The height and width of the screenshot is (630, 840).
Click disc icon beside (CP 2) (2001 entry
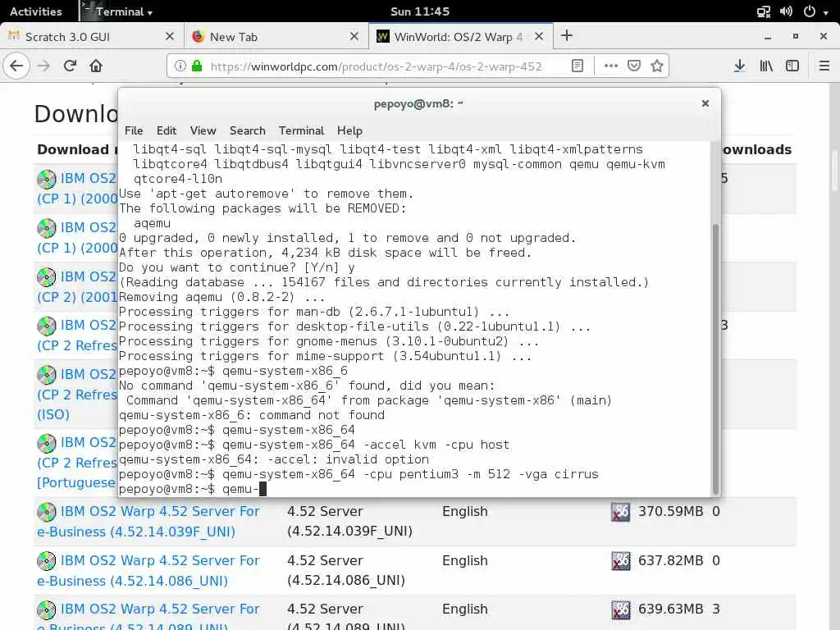pyautogui.click(x=47, y=277)
